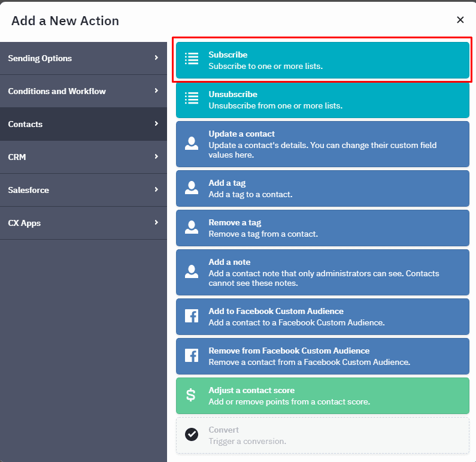Click the person icon beside Remove a tag

pos(192,227)
